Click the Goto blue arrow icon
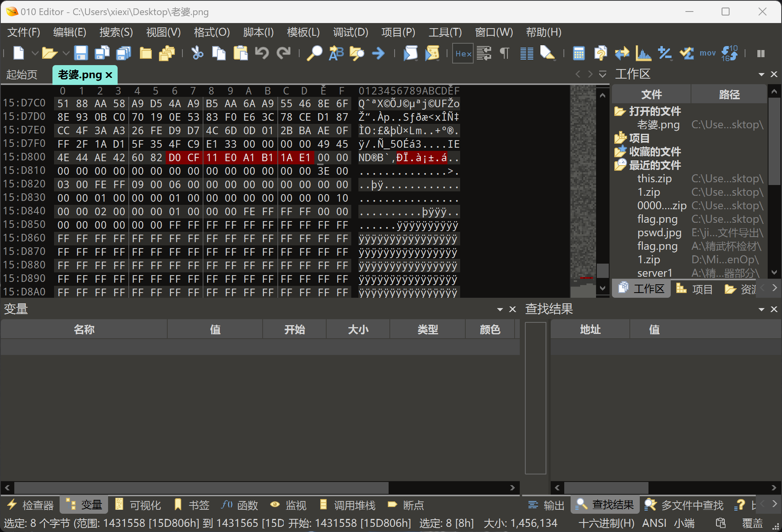This screenshot has width=782, height=532. tap(378, 53)
